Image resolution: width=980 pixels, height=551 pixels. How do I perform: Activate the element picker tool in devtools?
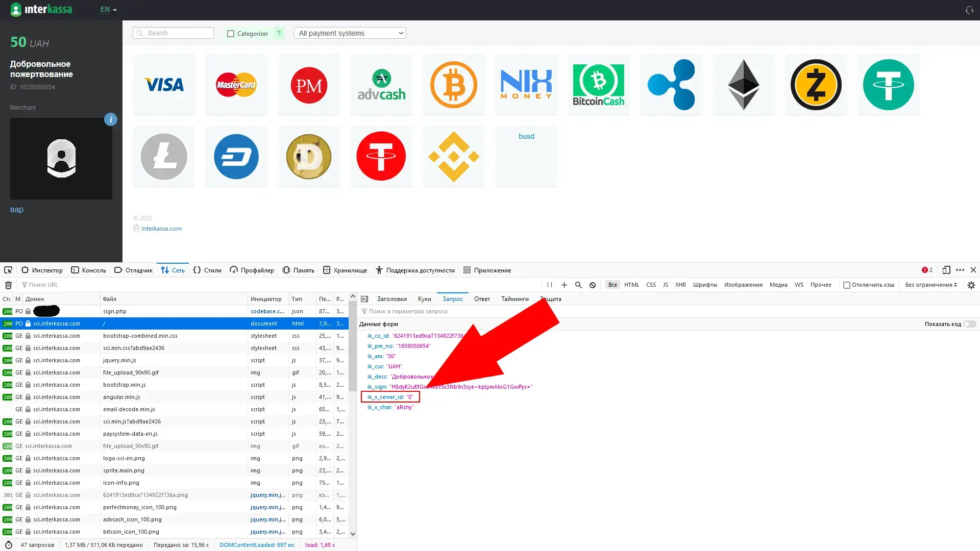(x=8, y=270)
